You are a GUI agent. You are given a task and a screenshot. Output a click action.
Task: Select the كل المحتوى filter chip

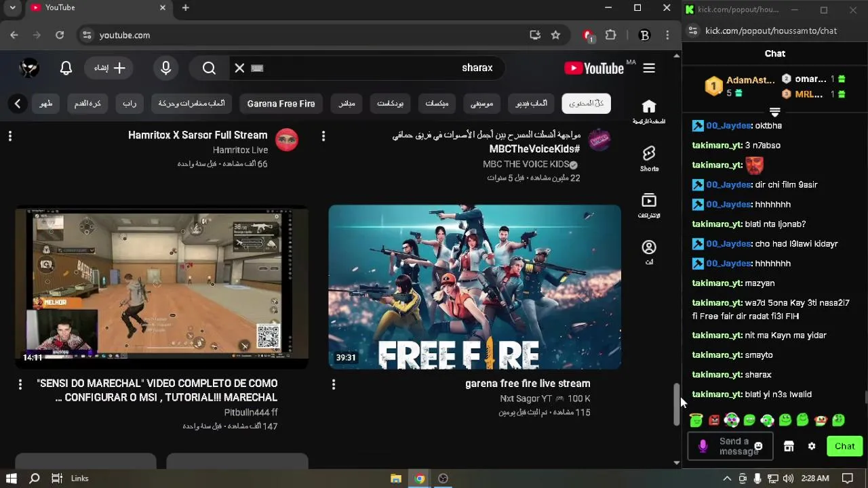tap(587, 104)
